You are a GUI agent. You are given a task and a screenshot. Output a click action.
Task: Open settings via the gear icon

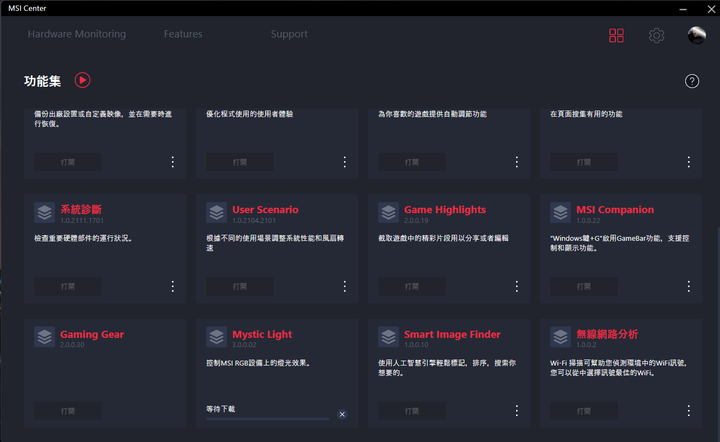(x=656, y=35)
